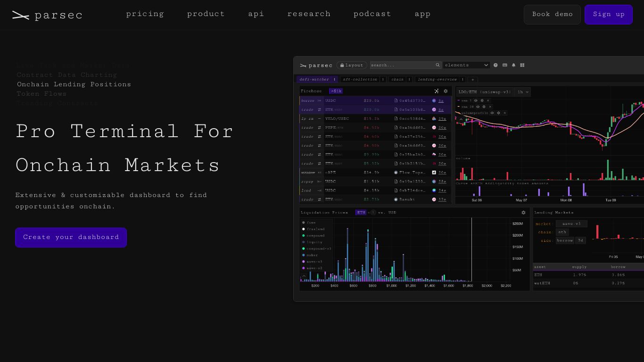Open Liquidation Prices settings gear
Viewport: 644px width, 362px height.
(523, 213)
